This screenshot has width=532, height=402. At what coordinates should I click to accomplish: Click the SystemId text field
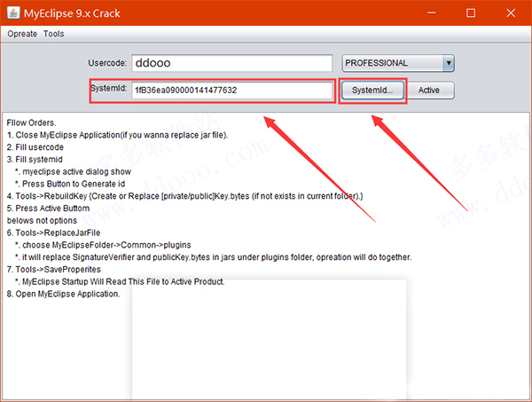pos(231,91)
